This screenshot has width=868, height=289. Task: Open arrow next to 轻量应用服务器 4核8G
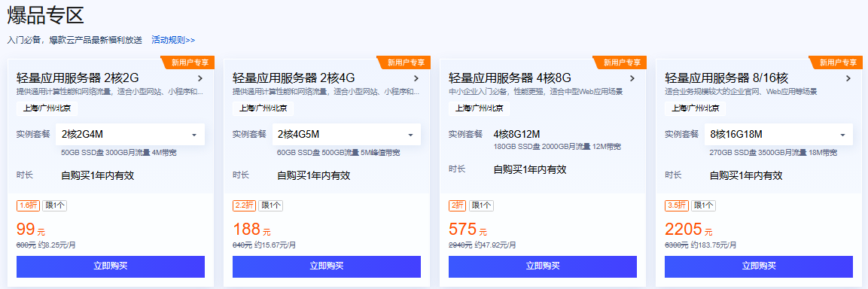(632, 78)
